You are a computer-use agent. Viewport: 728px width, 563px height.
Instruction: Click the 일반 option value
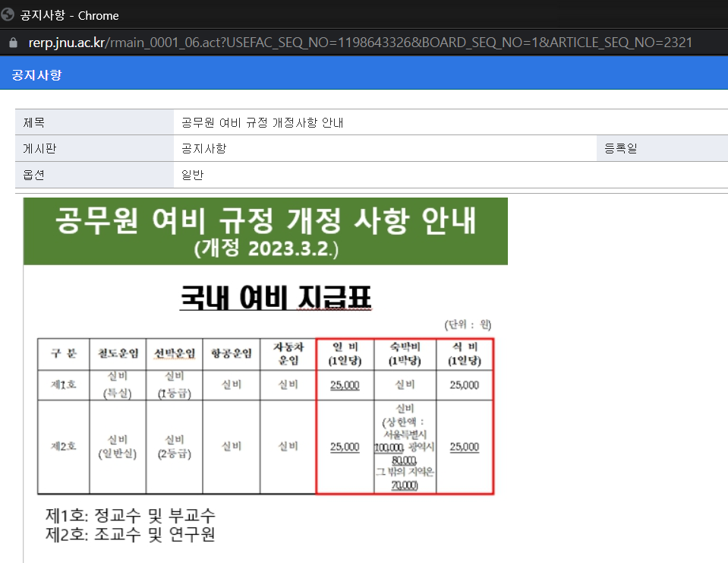pos(193,175)
